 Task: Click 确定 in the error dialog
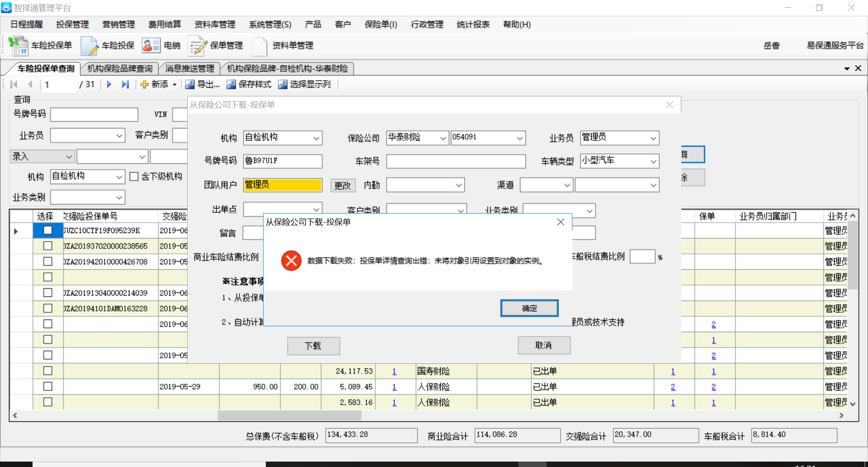(529, 308)
